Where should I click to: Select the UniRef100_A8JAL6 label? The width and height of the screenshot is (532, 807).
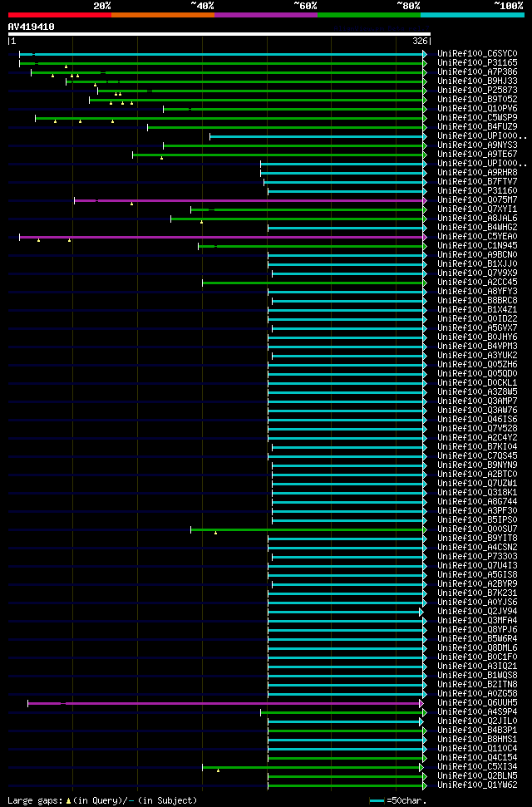click(477, 219)
